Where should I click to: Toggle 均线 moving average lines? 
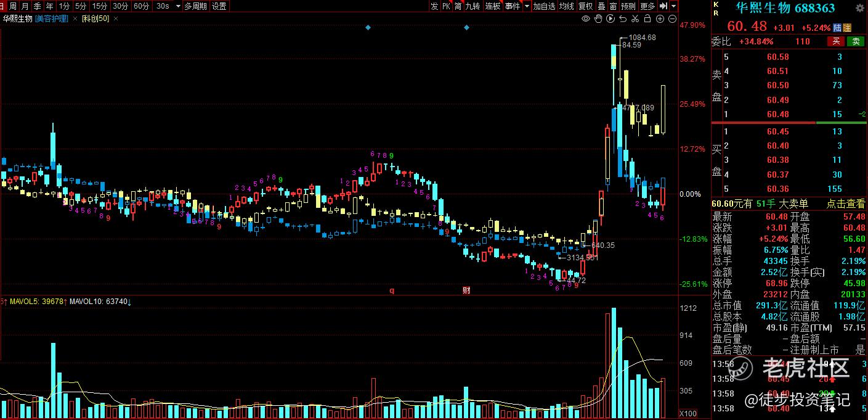point(567,6)
